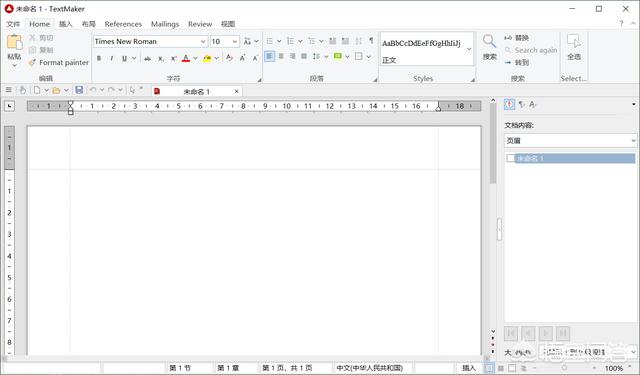The image size is (640, 375).
Task: Open the Times New Roman font dropdown
Action: (203, 42)
